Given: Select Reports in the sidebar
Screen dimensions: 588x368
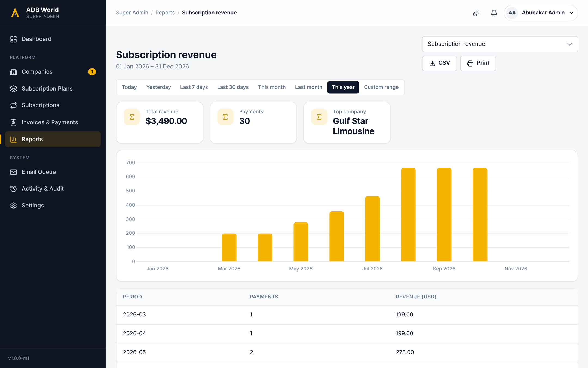Looking at the screenshot, I should pos(53,139).
